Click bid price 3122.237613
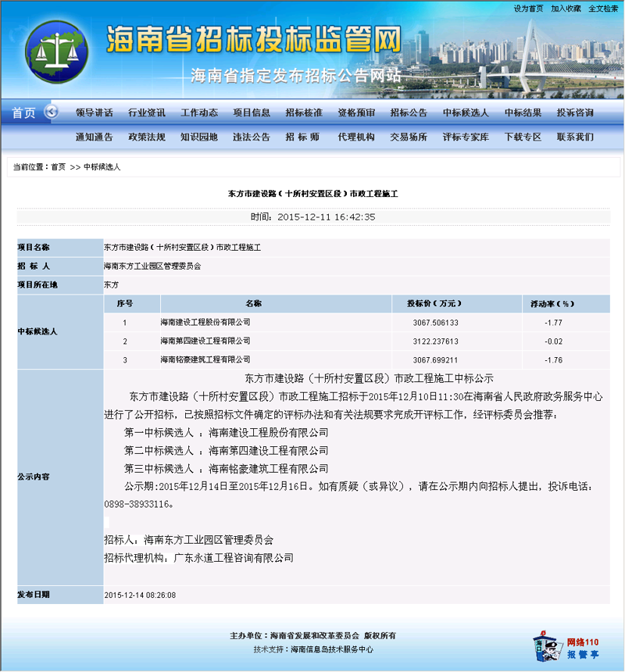Screen dimensions: 625x672 click(x=435, y=341)
